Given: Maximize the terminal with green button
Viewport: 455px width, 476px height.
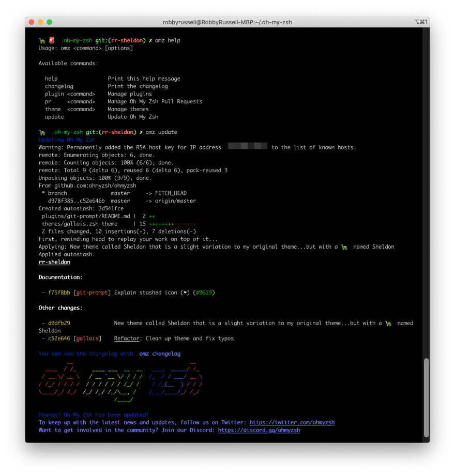Looking at the screenshot, I should (50, 22).
